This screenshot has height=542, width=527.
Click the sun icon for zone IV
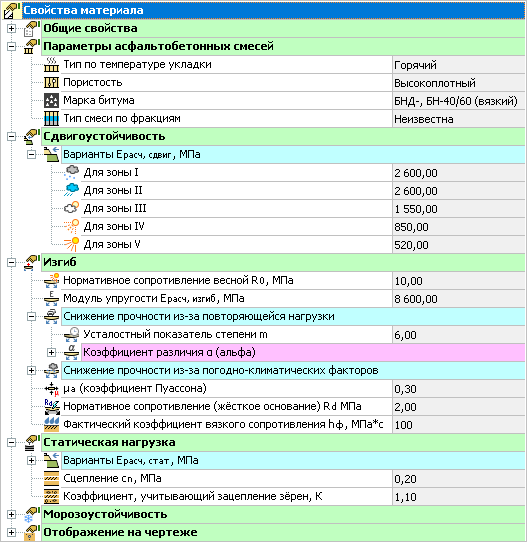[x=72, y=226]
